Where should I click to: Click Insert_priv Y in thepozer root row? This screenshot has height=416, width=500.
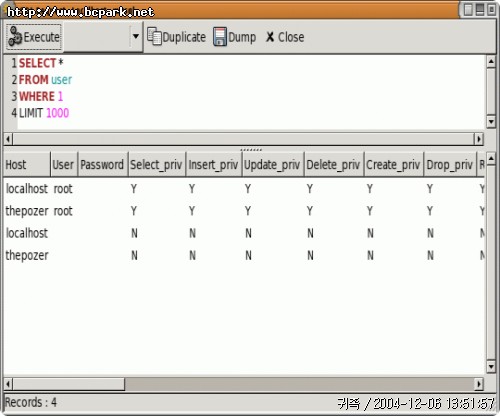[x=192, y=211]
